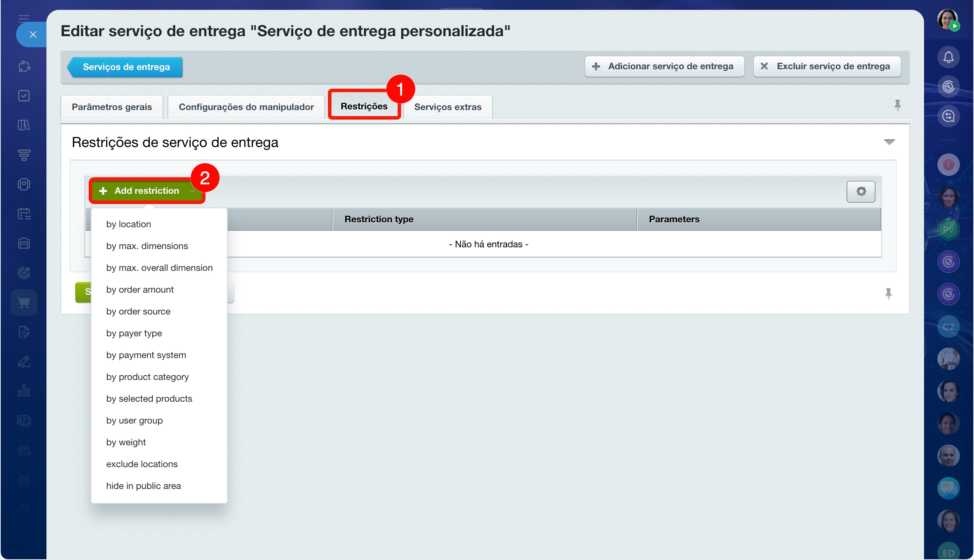Open the calendar icon in left sidebar
The width and height of the screenshot is (974, 560).
pyautogui.click(x=24, y=214)
